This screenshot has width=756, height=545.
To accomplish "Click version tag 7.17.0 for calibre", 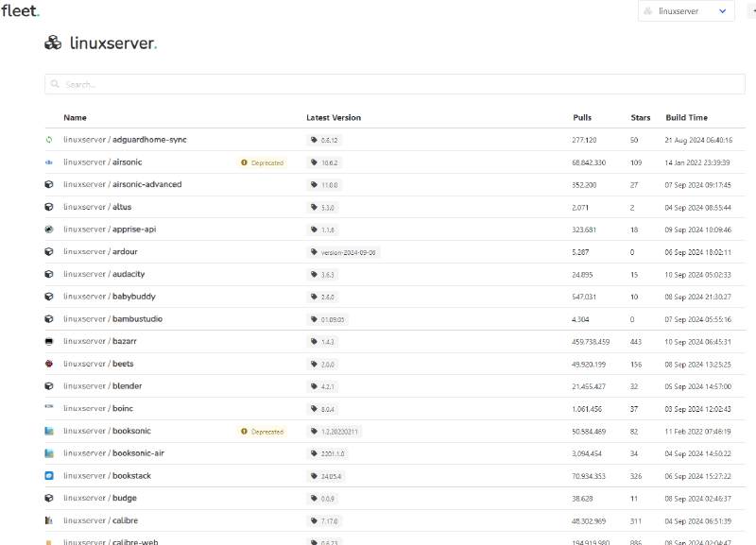I will point(324,521).
